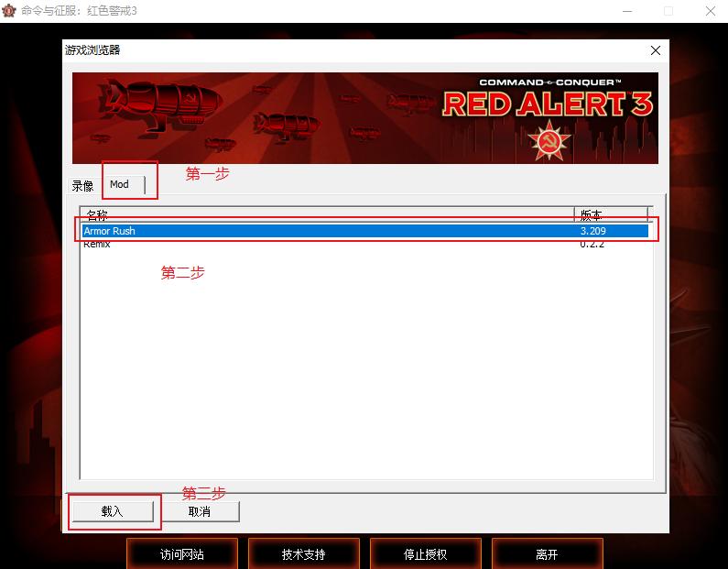Click the 名称 column header

(327, 214)
